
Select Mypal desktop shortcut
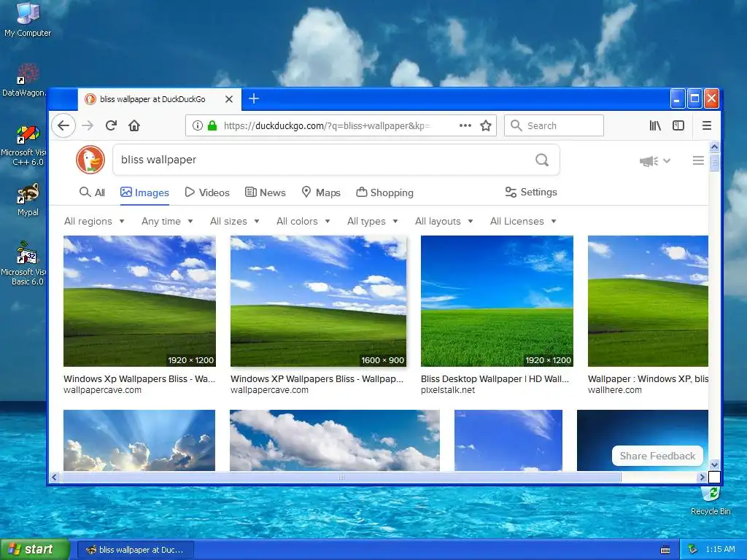pyautogui.click(x=28, y=200)
